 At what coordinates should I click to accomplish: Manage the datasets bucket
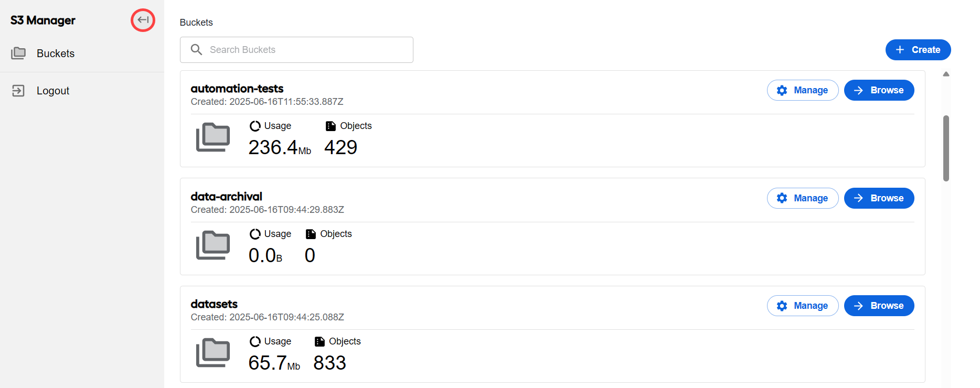pyautogui.click(x=803, y=306)
